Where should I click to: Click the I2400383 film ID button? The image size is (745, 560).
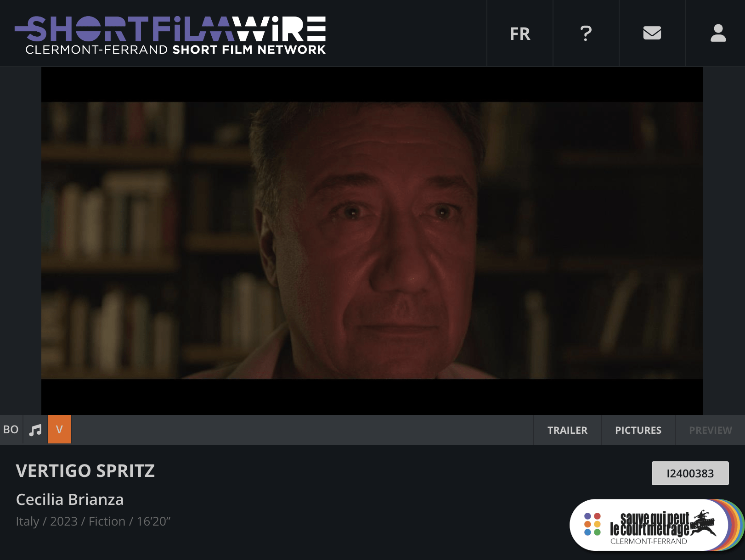click(690, 473)
